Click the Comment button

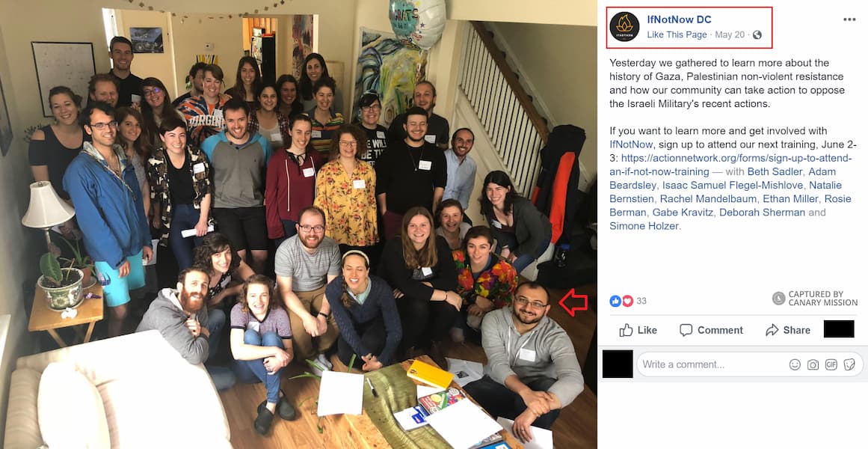[x=711, y=330]
